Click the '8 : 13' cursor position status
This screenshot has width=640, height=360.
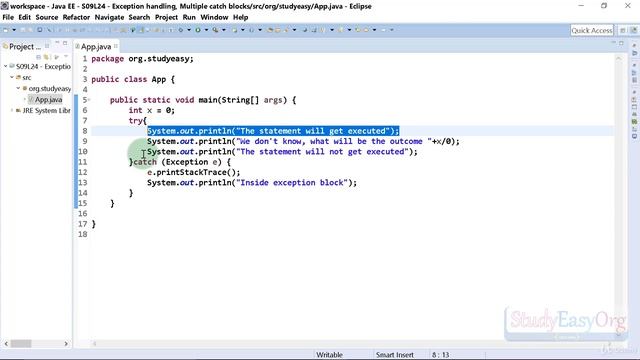(x=440, y=355)
